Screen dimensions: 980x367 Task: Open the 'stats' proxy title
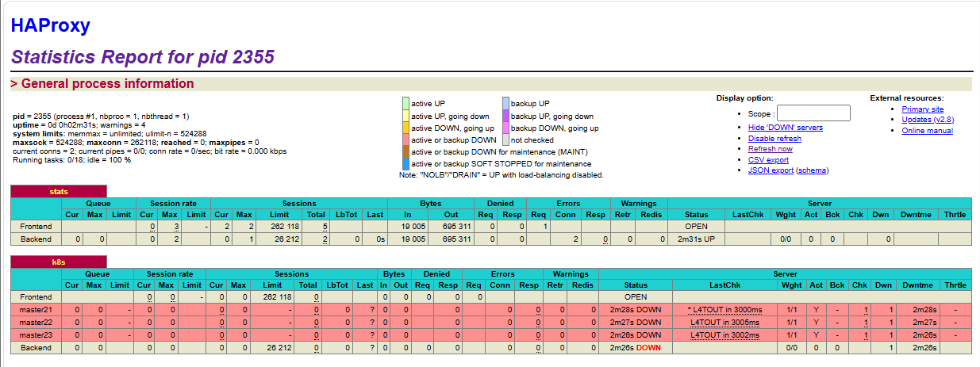[59, 191]
